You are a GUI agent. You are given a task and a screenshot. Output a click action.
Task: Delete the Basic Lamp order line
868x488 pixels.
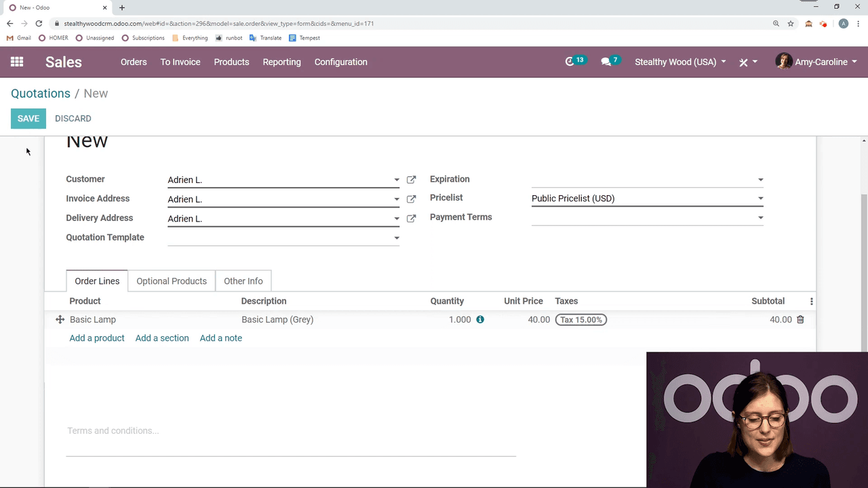point(800,319)
